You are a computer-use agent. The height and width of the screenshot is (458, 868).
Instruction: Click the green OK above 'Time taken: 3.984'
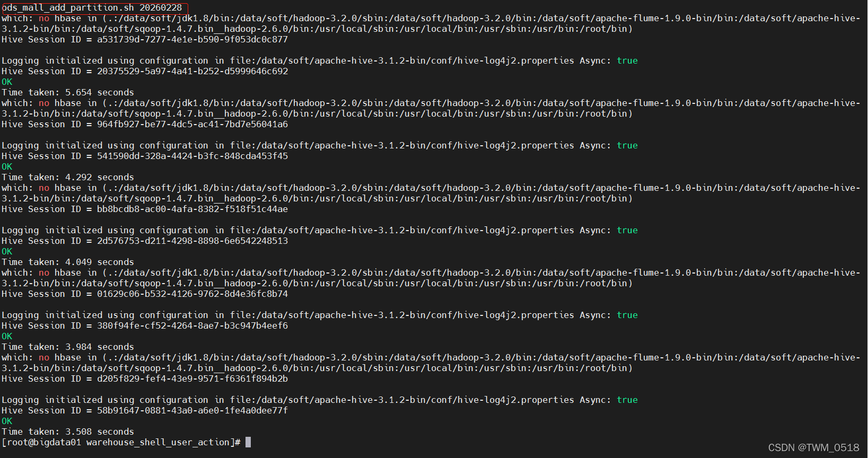[x=7, y=337]
